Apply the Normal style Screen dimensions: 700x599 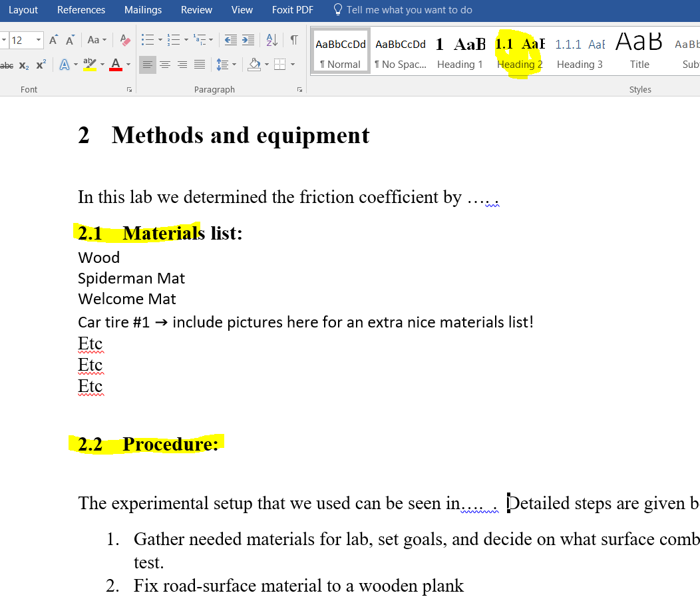tap(341, 52)
